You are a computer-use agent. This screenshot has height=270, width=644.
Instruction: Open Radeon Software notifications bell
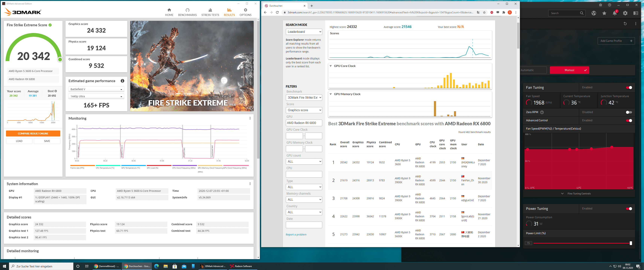pos(614,13)
